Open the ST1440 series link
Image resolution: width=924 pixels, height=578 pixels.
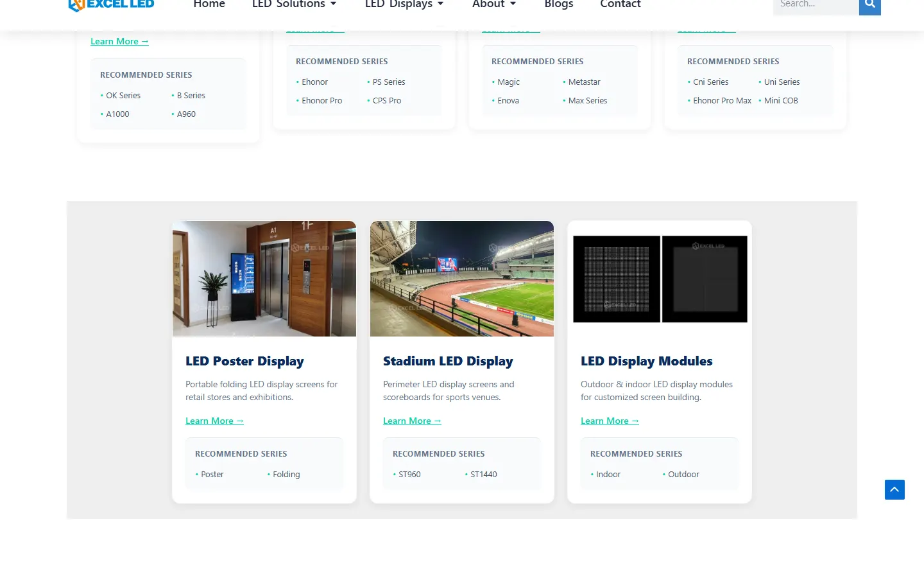(x=483, y=474)
